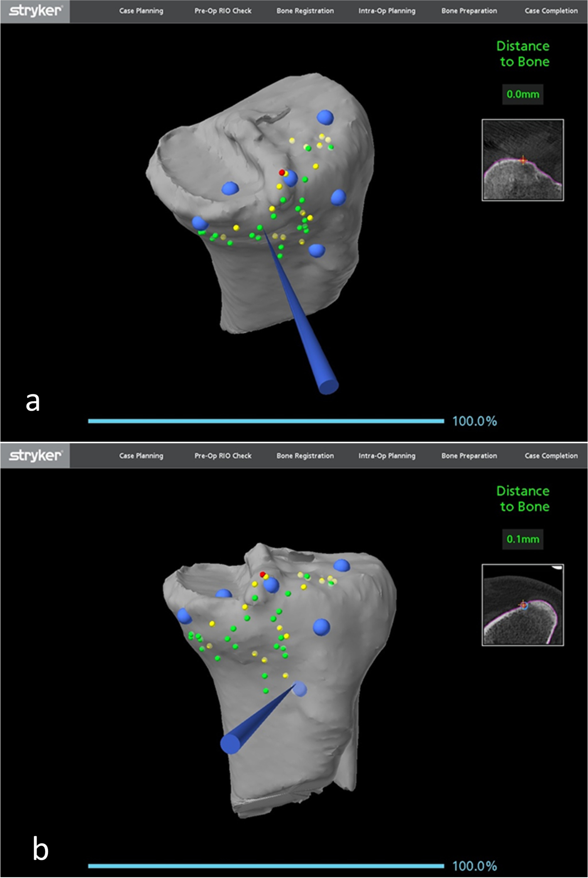Viewport: 588px width, 878px height.
Task: Go to Bone Preparation tab in panel b
Action: point(469,456)
